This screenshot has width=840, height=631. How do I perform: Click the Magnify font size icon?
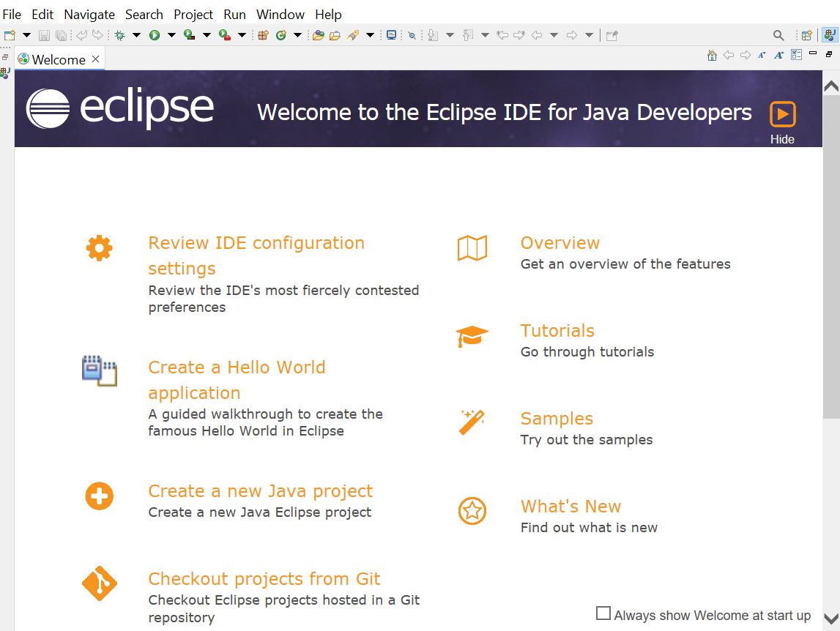(x=779, y=55)
